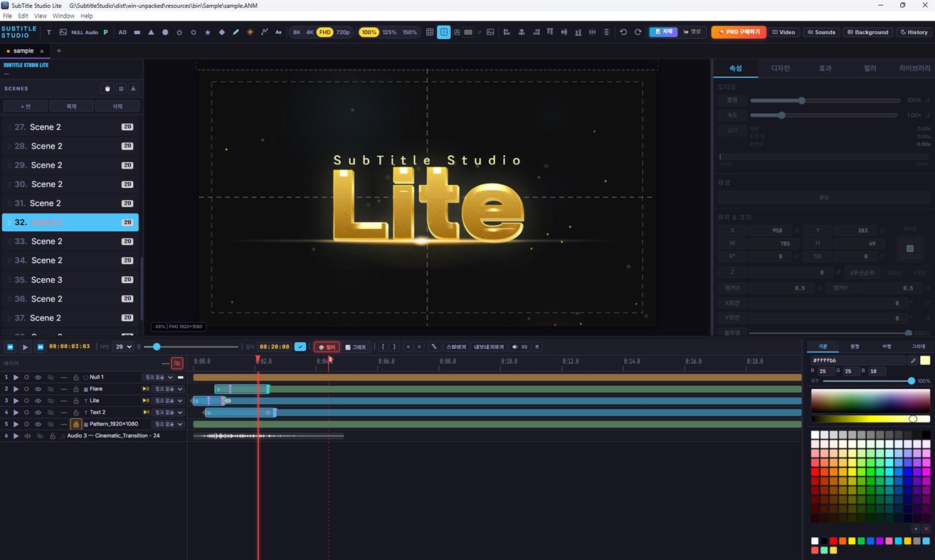Switch zoom to 125%
This screenshot has height=560, width=935.
point(389,32)
